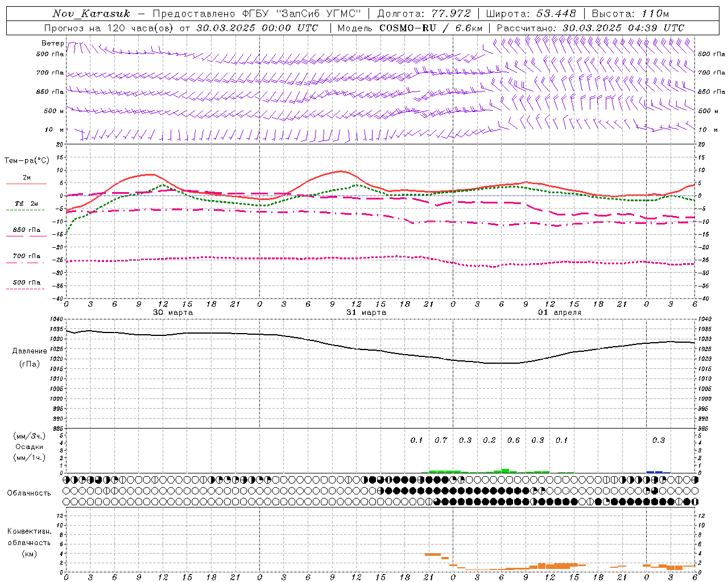Click the Ветер wind panel label

click(52, 43)
